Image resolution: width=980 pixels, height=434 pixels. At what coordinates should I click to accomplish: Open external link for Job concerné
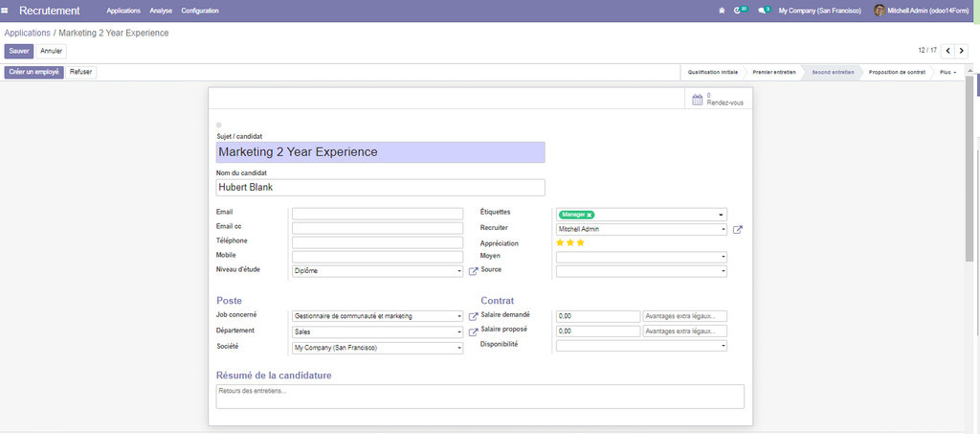point(473,316)
